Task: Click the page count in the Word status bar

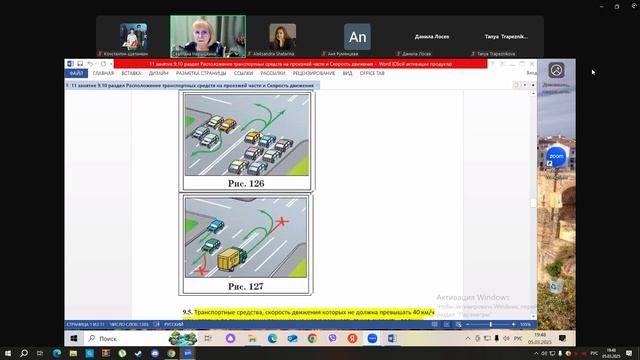Action: (x=85, y=324)
